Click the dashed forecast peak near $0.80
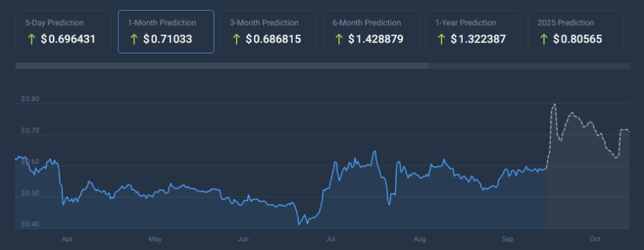 click(x=555, y=104)
